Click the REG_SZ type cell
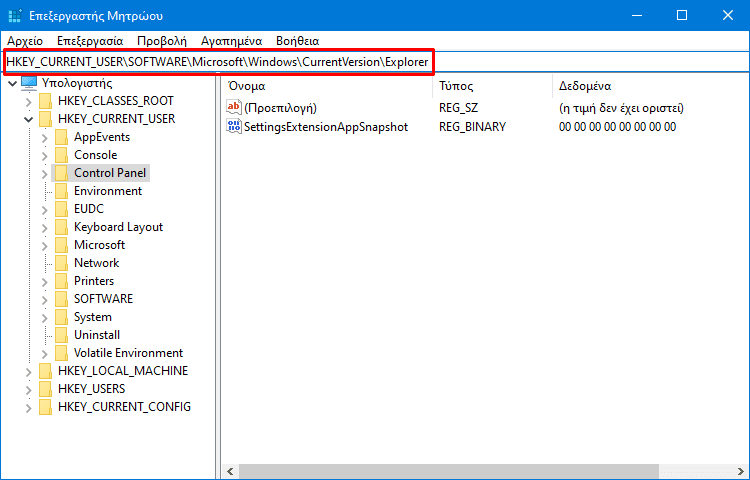The width and height of the screenshot is (750, 480). pyautogui.click(x=458, y=108)
